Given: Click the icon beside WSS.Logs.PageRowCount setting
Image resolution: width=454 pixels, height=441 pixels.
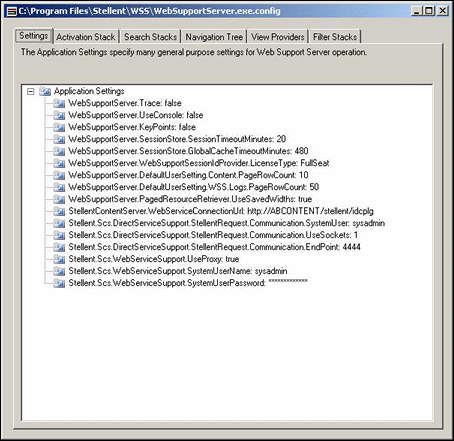Looking at the screenshot, I should pyautogui.click(x=59, y=187).
